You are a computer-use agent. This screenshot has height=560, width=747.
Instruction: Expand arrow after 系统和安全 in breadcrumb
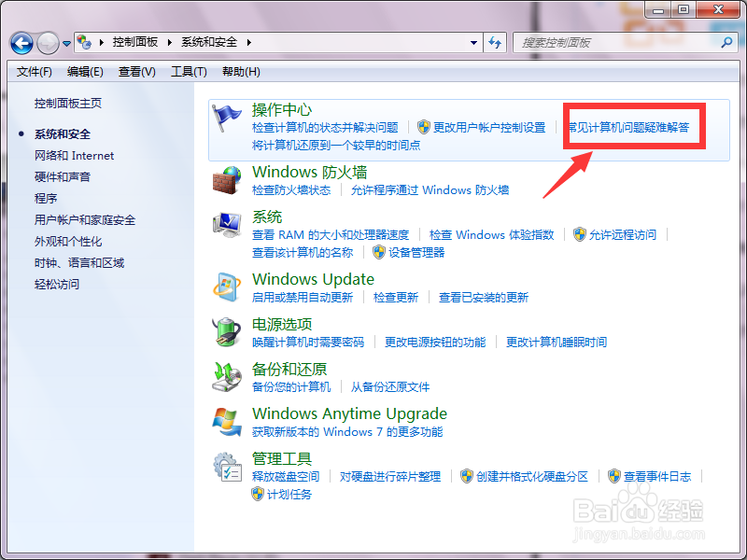pos(248,42)
